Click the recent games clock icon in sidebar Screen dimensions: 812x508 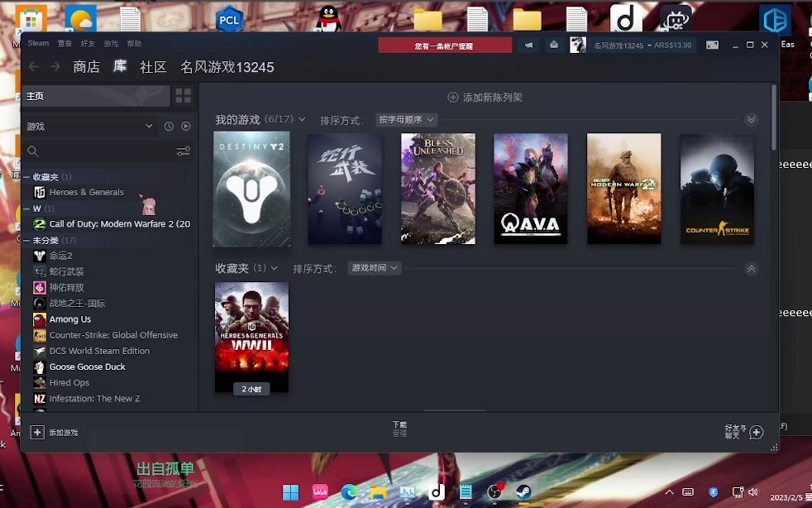point(168,126)
